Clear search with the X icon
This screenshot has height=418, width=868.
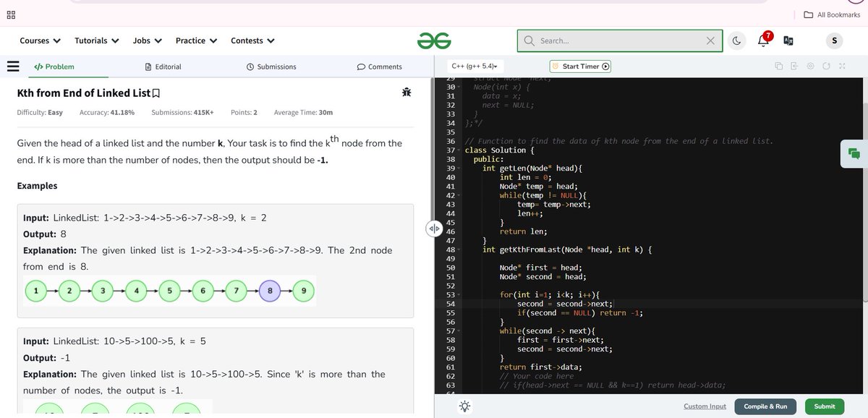click(710, 40)
